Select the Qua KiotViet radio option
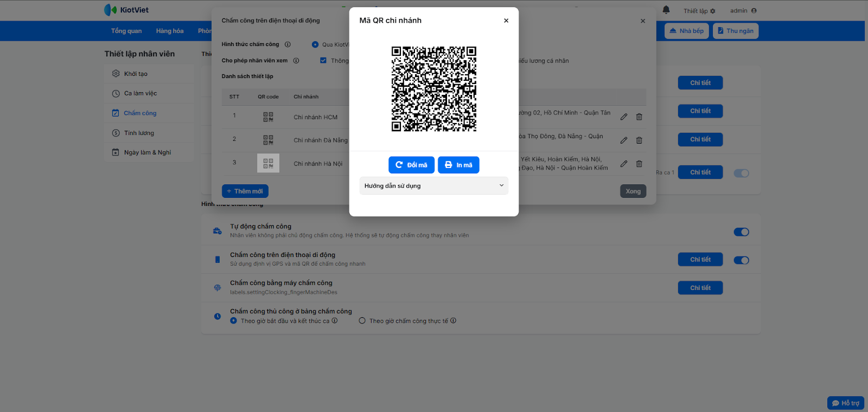 click(315, 44)
